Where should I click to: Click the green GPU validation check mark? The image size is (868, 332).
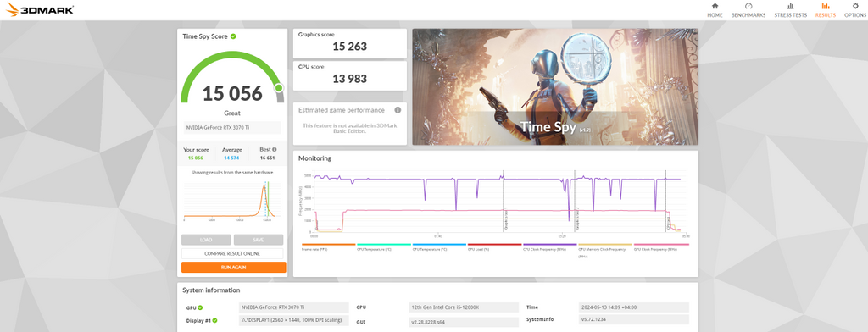click(200, 307)
